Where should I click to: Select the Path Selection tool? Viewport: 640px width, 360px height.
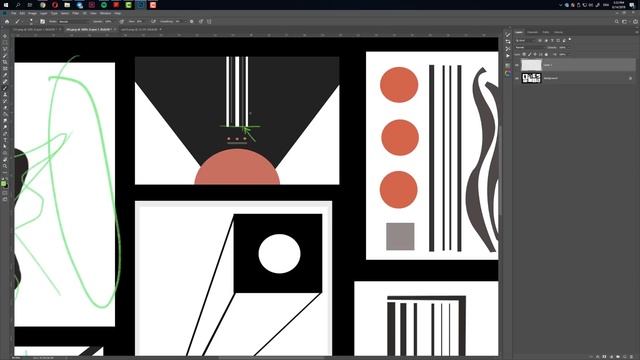coord(5,146)
